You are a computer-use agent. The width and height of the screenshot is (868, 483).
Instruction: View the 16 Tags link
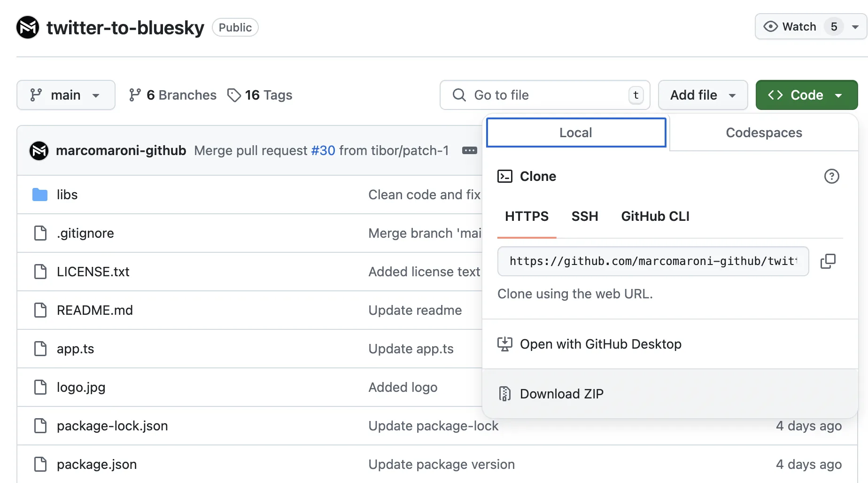(260, 95)
